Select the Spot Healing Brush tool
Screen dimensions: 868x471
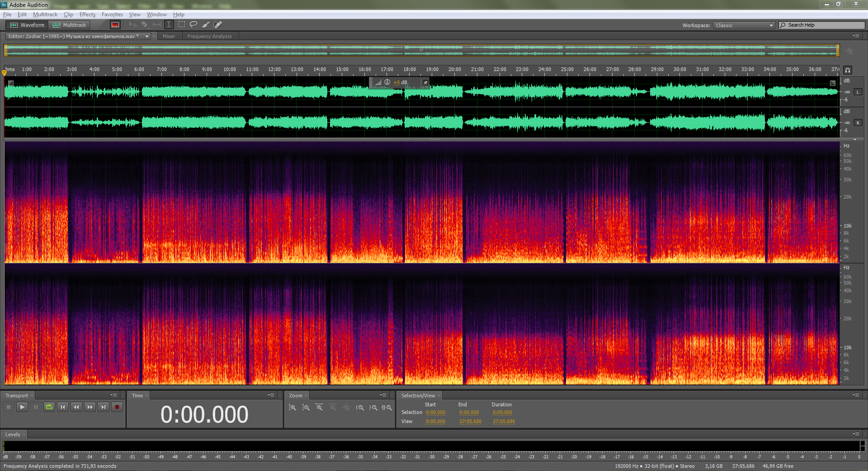pyautogui.click(x=217, y=25)
